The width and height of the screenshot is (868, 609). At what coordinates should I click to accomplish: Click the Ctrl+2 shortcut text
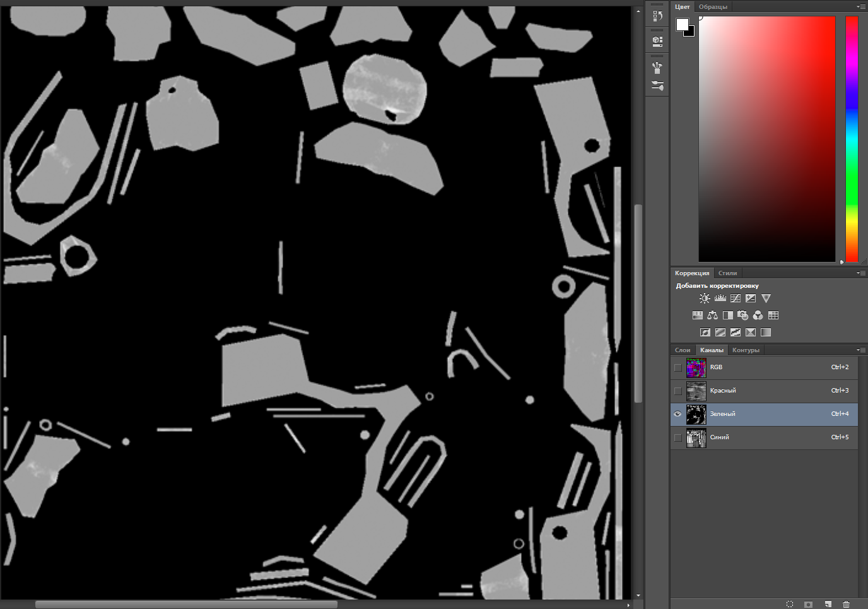click(x=840, y=367)
